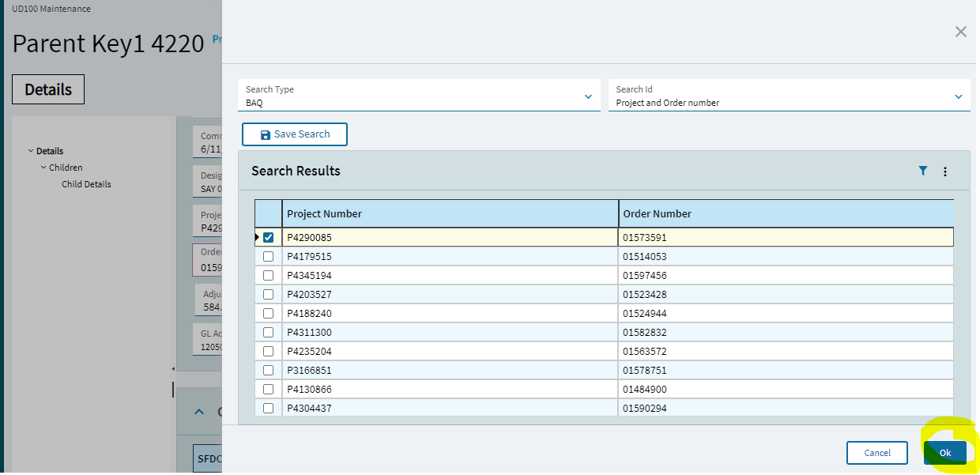Click project number cell P4311300
Screen dimensions: 980x475
[x=450, y=332]
